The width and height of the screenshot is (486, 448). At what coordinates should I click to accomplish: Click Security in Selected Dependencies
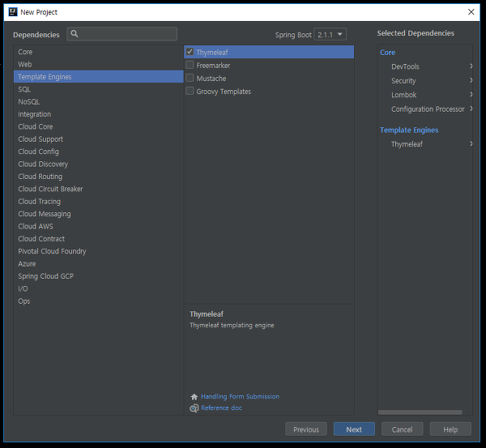point(403,81)
